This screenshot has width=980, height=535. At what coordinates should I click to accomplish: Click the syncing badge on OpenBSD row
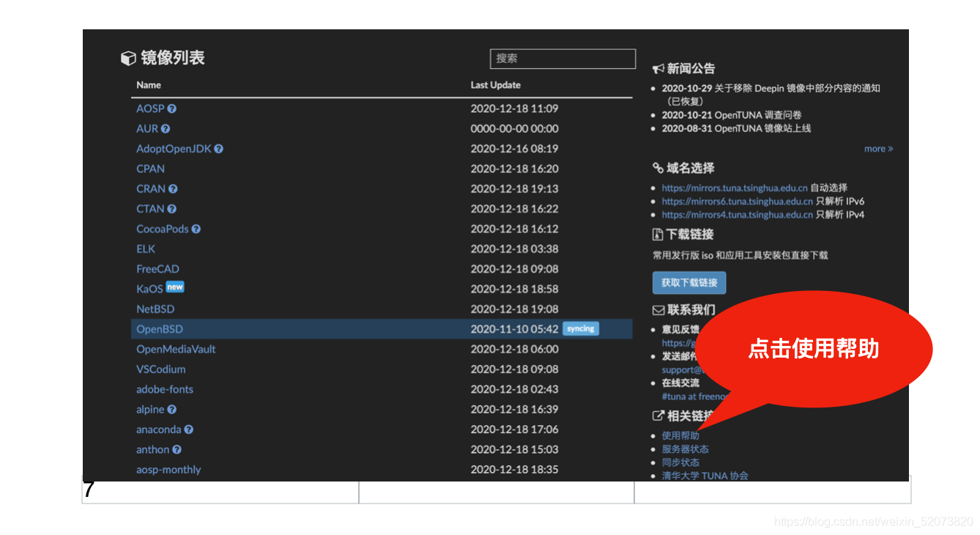point(581,329)
